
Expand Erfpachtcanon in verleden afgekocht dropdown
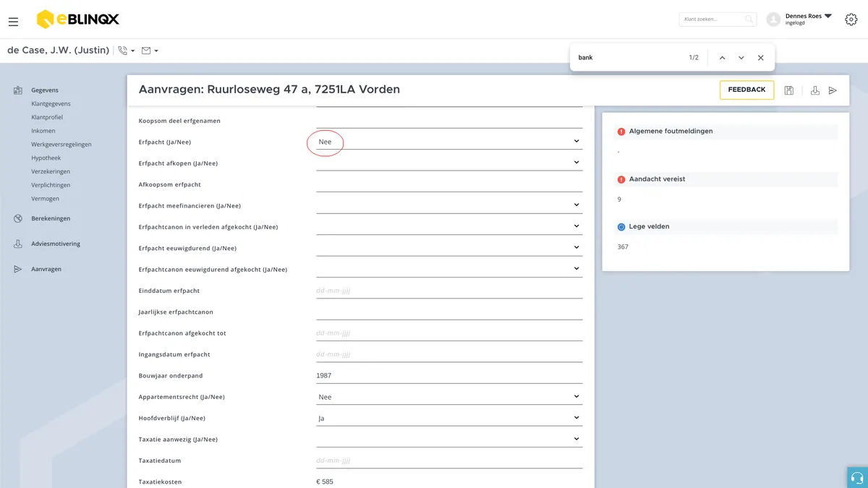449,226
